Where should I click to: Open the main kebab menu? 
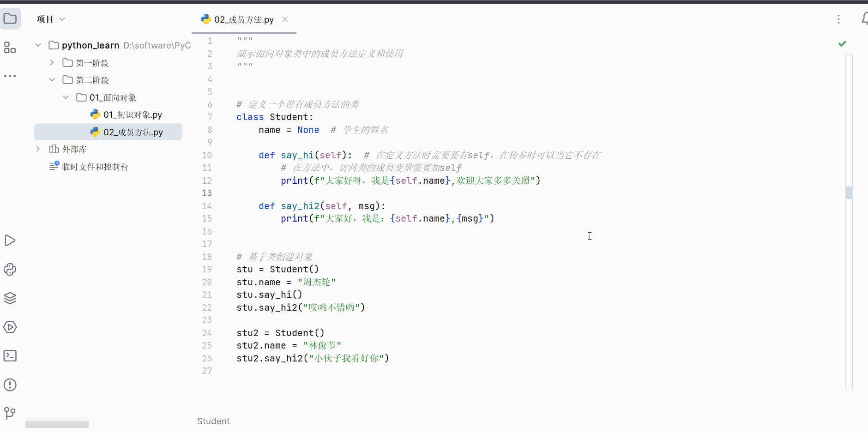tap(839, 19)
